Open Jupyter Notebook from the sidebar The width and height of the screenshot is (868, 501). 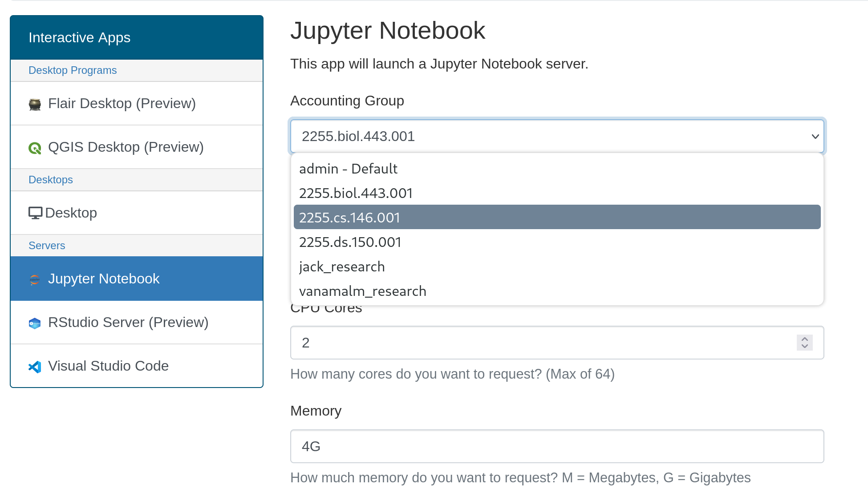pos(104,279)
